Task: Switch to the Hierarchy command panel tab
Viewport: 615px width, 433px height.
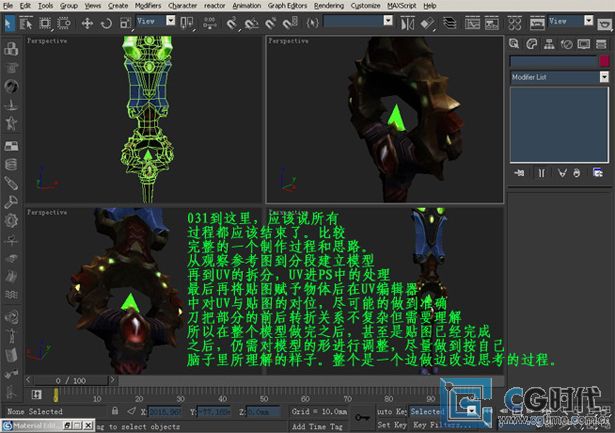Action: (x=549, y=44)
